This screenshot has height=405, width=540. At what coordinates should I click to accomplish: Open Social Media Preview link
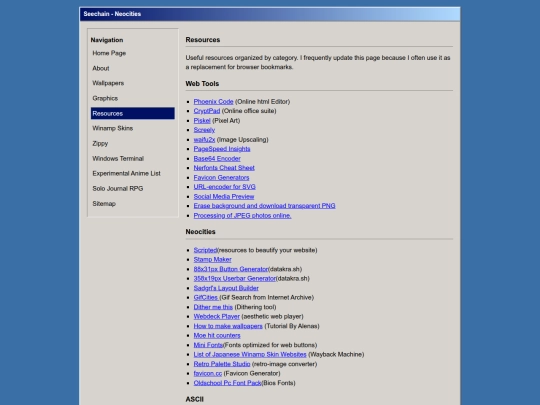click(x=224, y=196)
